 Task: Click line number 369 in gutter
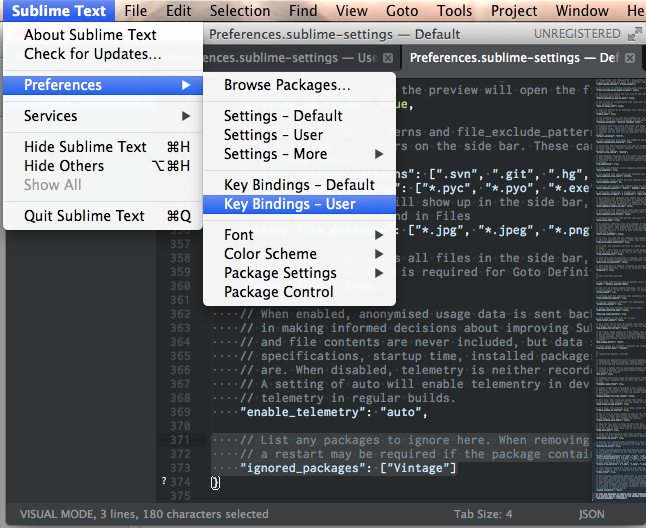[x=180, y=412]
